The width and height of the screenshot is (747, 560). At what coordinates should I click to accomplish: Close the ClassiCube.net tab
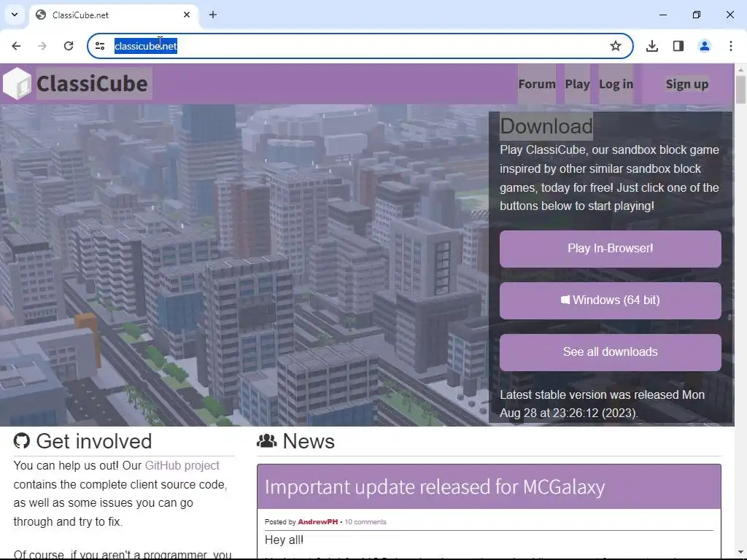187,15
